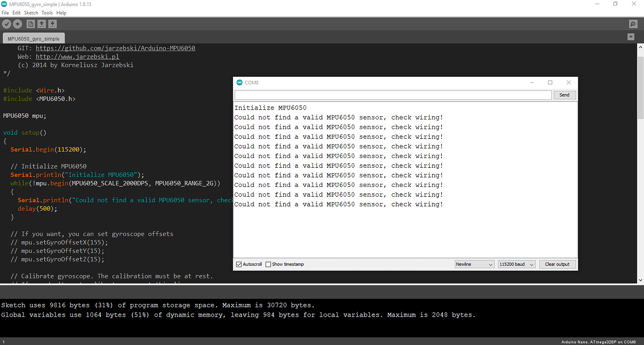Screen dimensions: 644x345
Task: Click the scroll-down arrow of the code editor
Action: [x=640, y=280]
